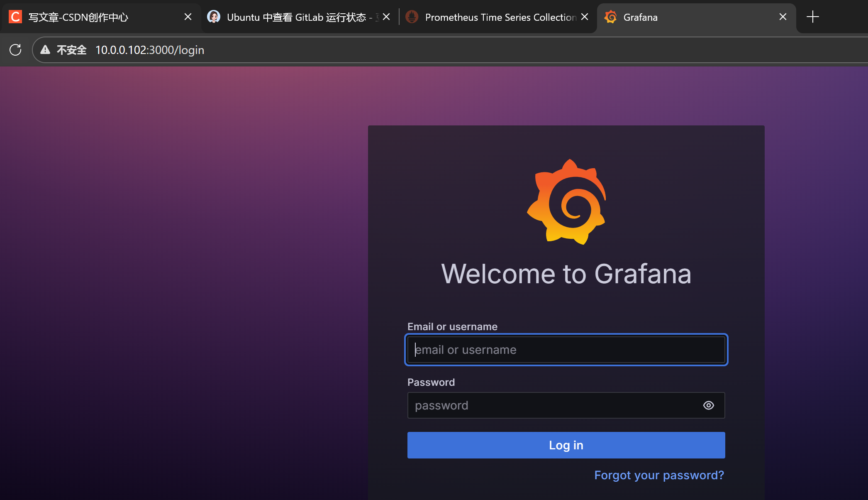Viewport: 868px width, 500px height.
Task: Focus the Password input field
Action: 552,405
